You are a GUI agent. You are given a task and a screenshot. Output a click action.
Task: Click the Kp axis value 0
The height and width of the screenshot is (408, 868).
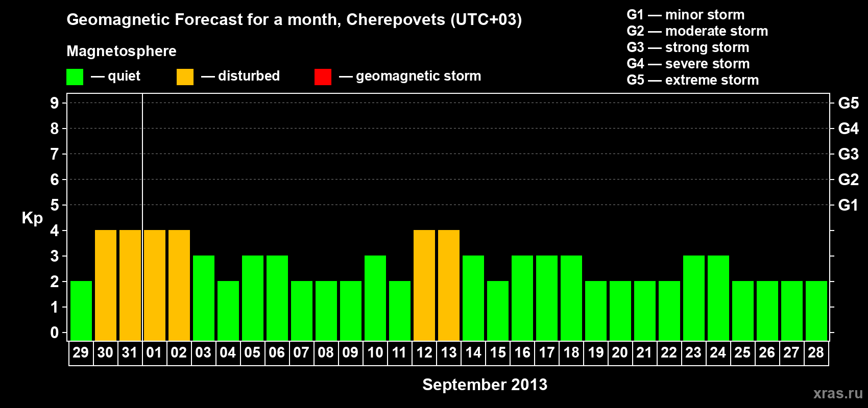54,333
